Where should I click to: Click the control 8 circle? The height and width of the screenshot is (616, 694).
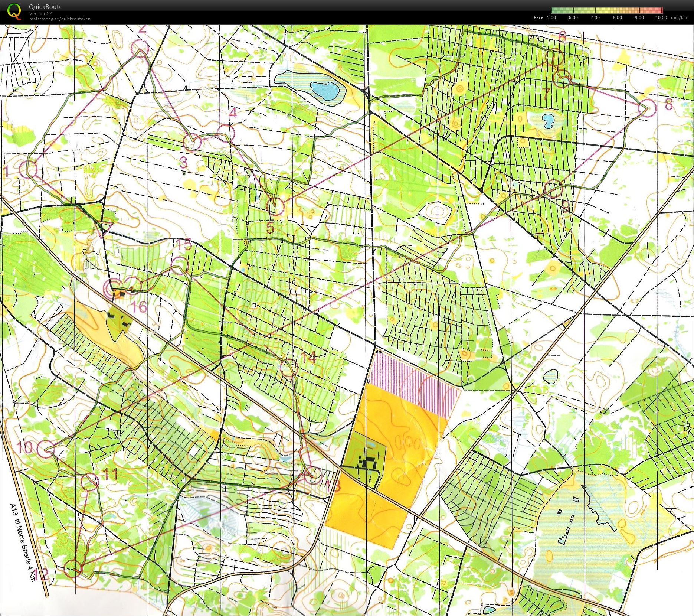coord(648,108)
